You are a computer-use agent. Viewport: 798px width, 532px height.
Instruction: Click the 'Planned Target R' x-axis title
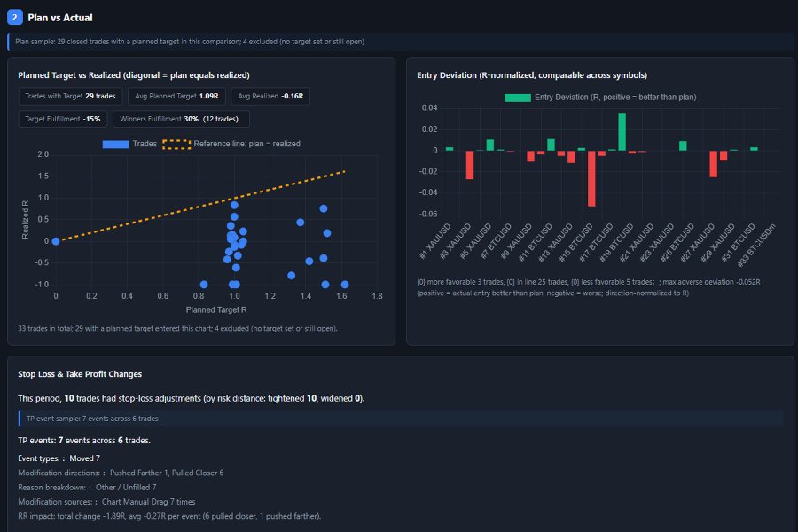(x=216, y=310)
